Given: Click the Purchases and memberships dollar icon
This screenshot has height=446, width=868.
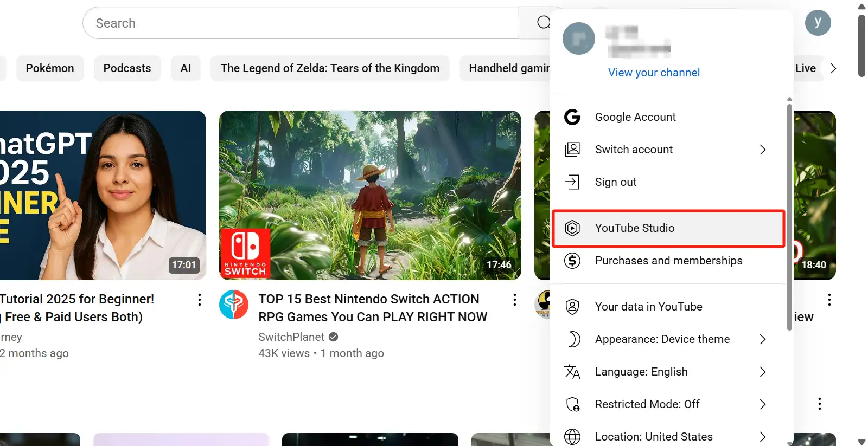Looking at the screenshot, I should [x=572, y=261].
